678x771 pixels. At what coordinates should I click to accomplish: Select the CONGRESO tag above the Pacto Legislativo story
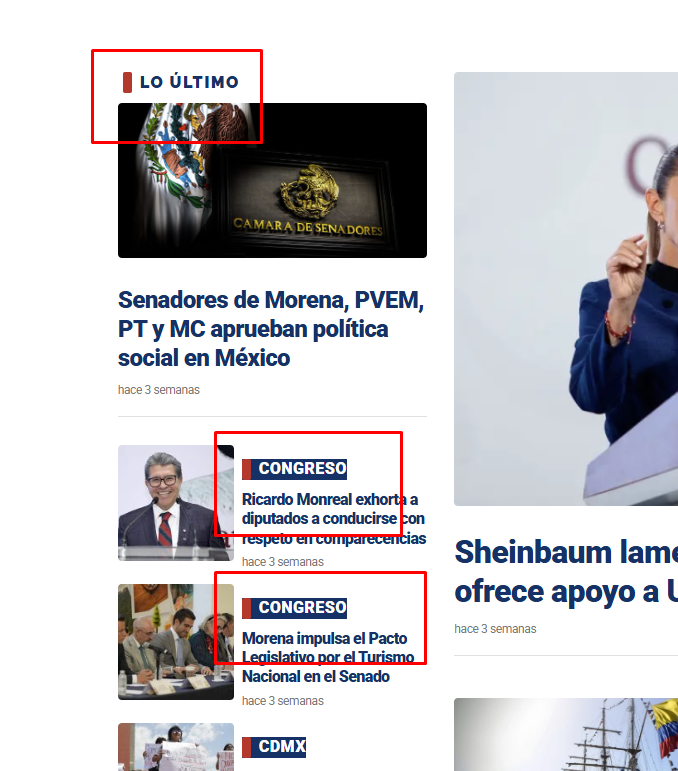click(x=295, y=608)
